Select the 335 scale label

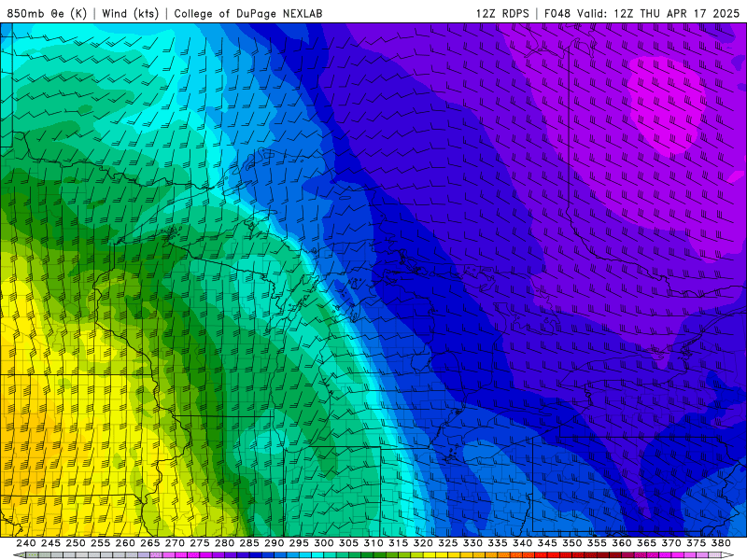pos(498,543)
